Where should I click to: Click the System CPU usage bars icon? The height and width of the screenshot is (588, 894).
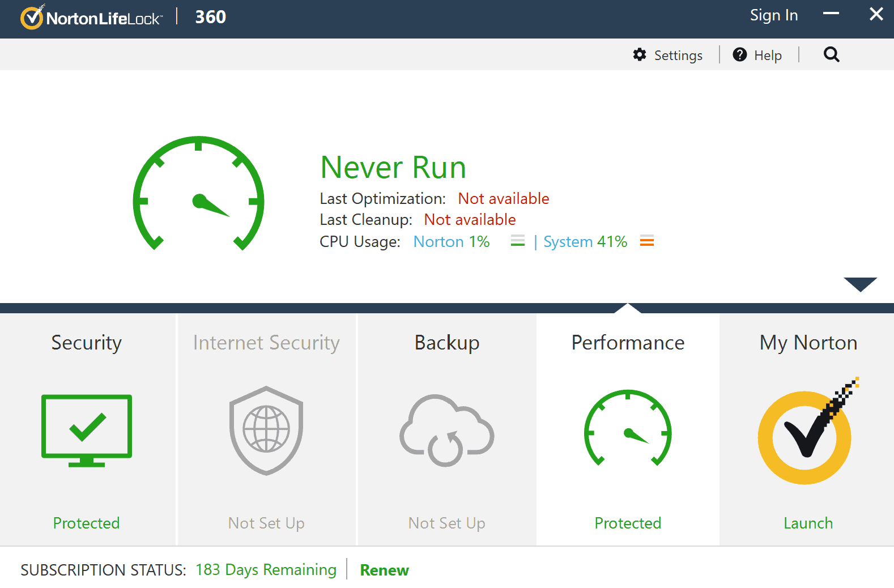pos(647,241)
